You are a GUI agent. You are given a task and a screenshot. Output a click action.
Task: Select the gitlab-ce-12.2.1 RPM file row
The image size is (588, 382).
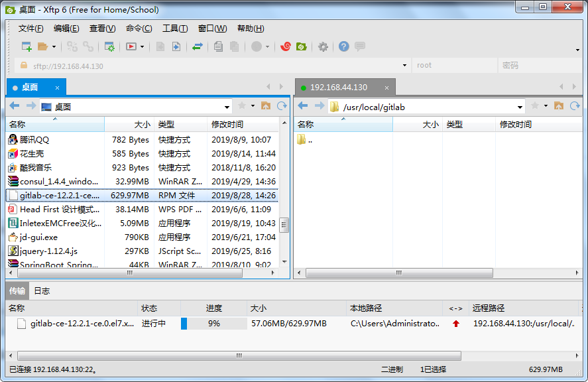[143, 195]
